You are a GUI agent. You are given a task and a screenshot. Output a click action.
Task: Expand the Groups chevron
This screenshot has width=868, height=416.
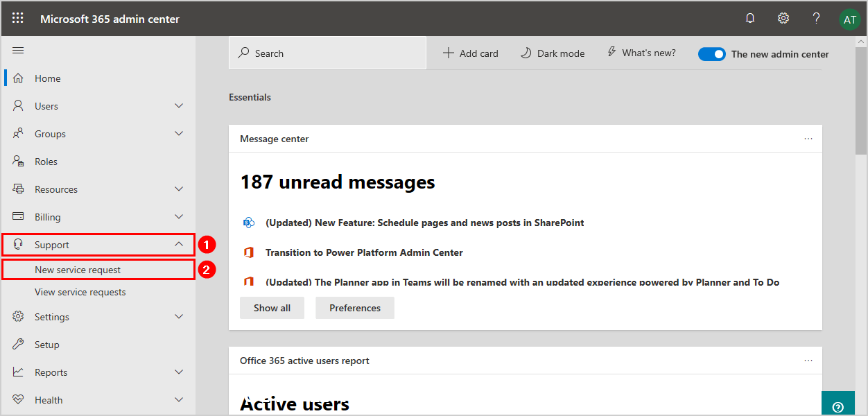point(179,134)
